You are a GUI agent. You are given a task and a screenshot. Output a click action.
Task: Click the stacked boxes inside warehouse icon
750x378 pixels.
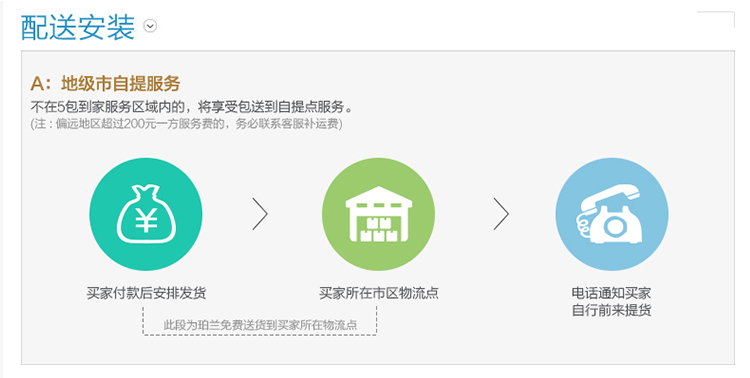tap(378, 229)
